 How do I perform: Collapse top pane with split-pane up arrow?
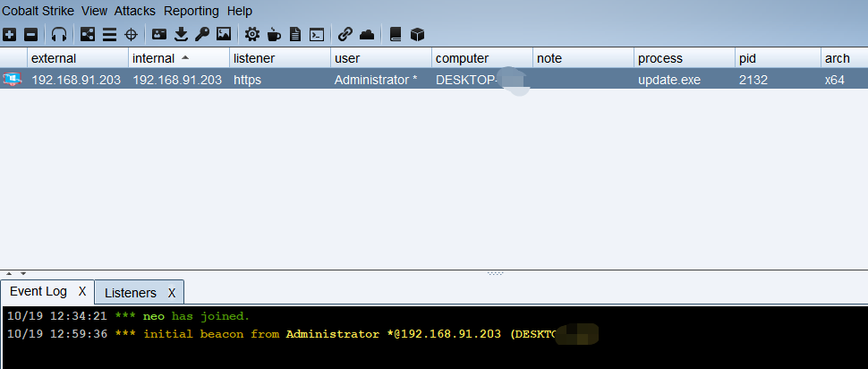[9, 273]
